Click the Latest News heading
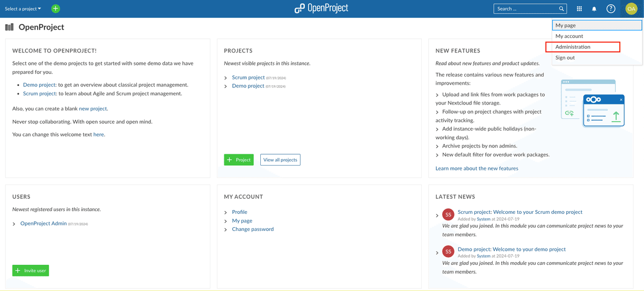The height and width of the screenshot is (291, 644). pos(455,197)
